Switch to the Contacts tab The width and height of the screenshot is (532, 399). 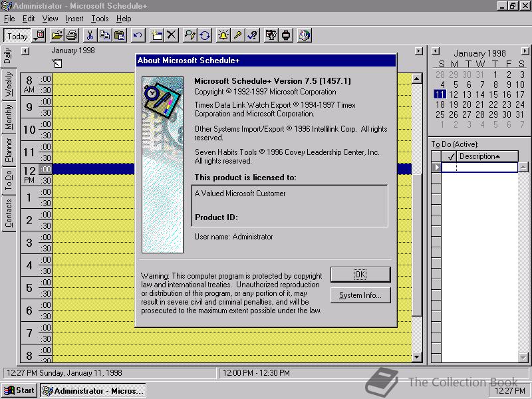8,213
